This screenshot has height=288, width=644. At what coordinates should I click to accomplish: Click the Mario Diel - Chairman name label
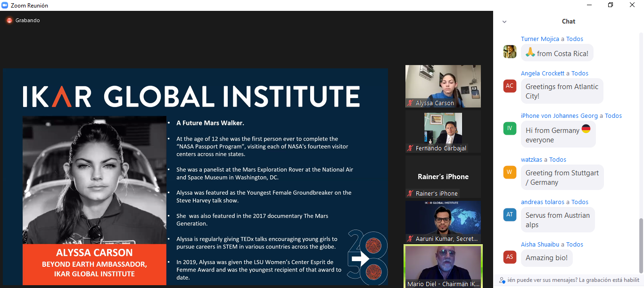(443, 284)
